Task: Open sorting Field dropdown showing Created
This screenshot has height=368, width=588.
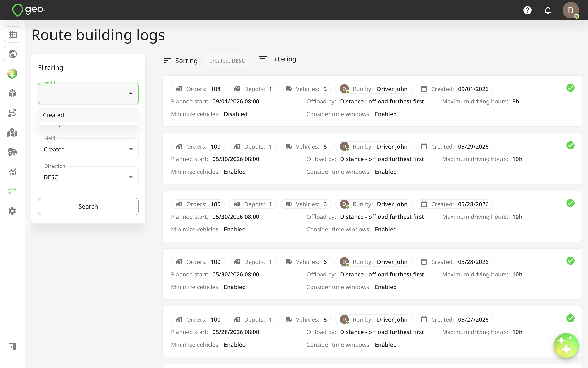Action: pos(88,149)
